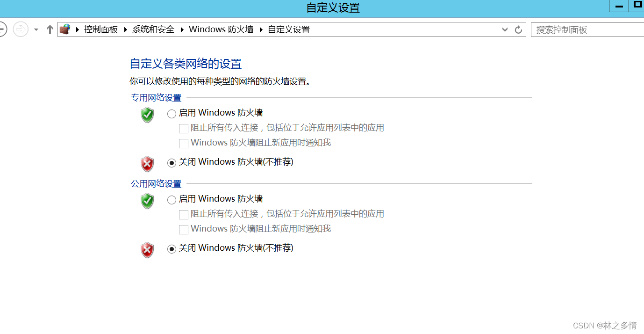Screen dimensions: 644x334
Task: Click the forward navigation arrow
Action: (x=21, y=29)
